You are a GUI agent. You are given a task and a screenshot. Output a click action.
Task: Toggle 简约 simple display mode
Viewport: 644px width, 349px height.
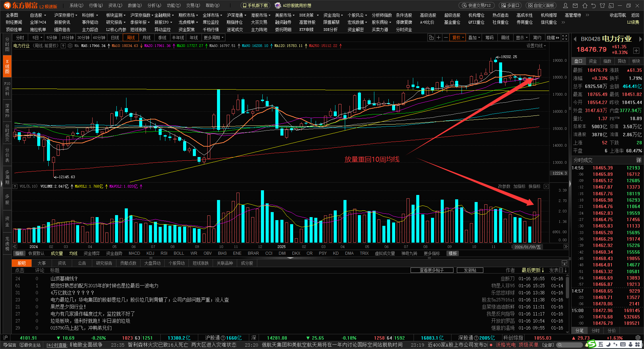click(537, 38)
